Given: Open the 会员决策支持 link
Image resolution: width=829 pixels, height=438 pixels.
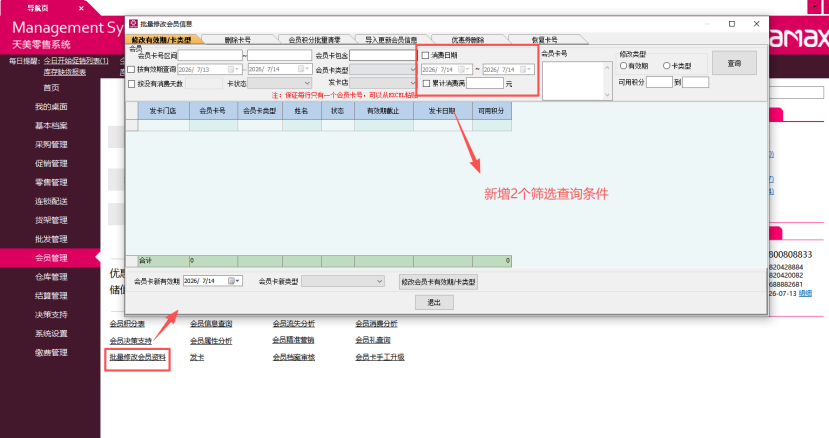Looking at the screenshot, I should click(x=131, y=341).
